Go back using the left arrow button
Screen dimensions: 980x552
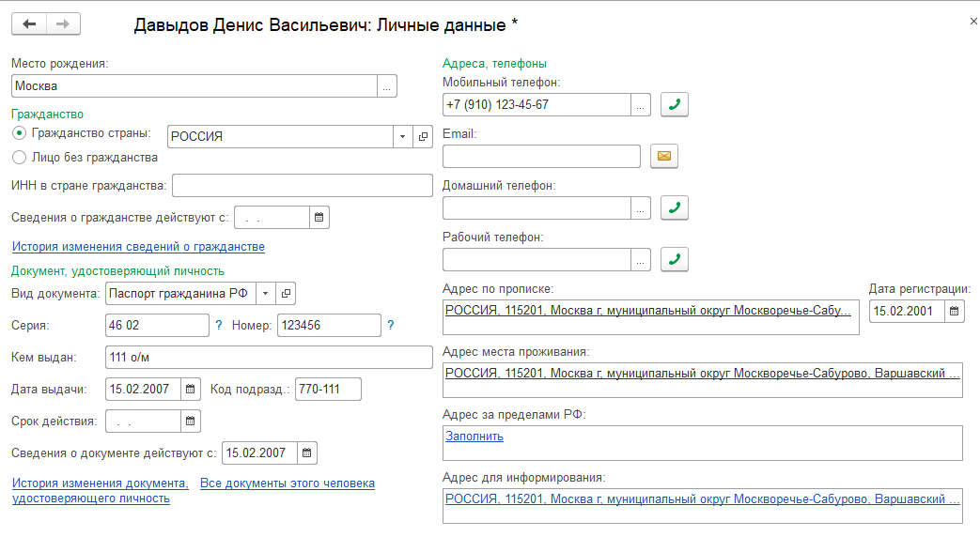(29, 23)
